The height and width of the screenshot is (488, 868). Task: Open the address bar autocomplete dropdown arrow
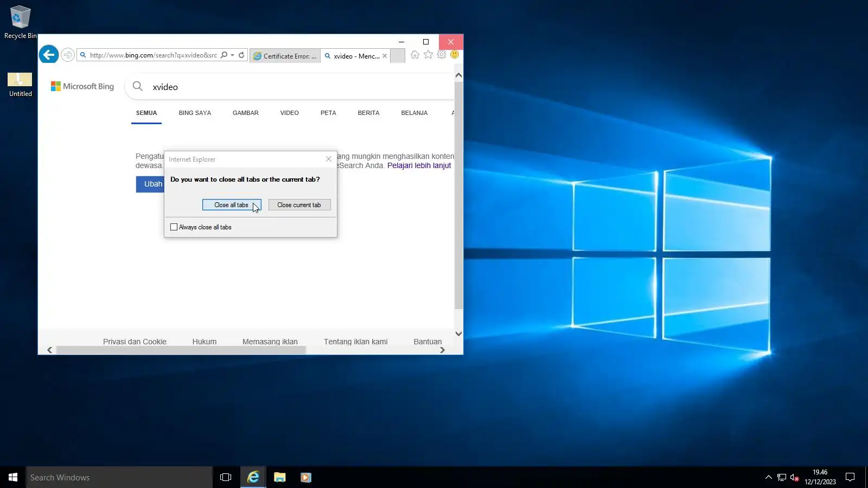pos(232,55)
